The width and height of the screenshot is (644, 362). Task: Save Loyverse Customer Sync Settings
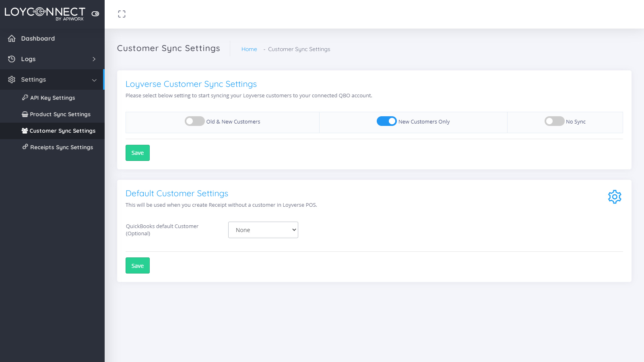point(138,153)
